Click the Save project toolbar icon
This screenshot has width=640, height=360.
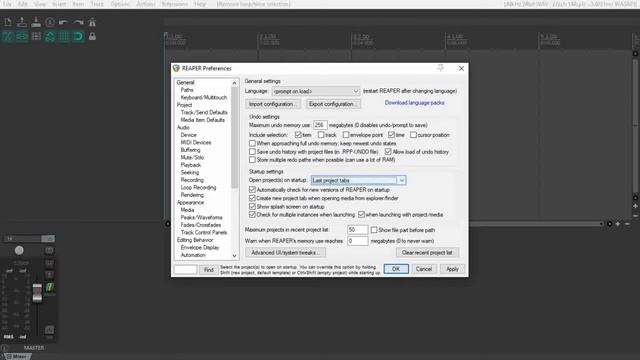(x=36, y=22)
